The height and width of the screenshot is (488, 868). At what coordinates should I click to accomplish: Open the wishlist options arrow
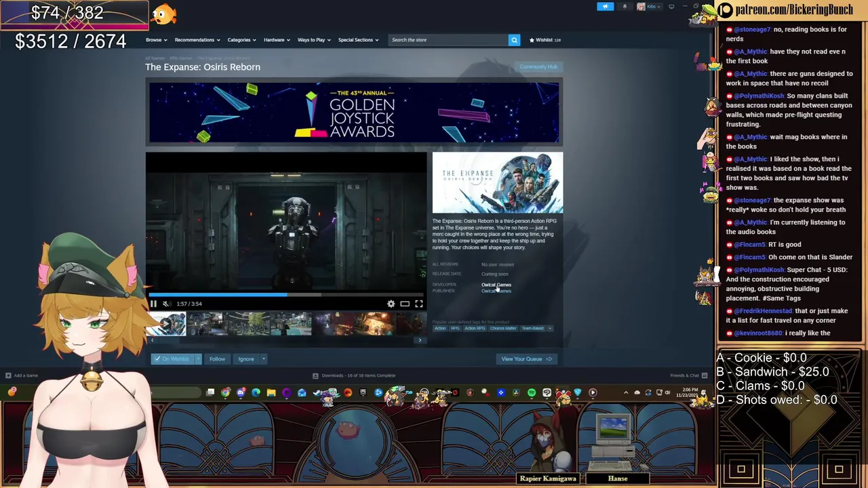tap(198, 359)
